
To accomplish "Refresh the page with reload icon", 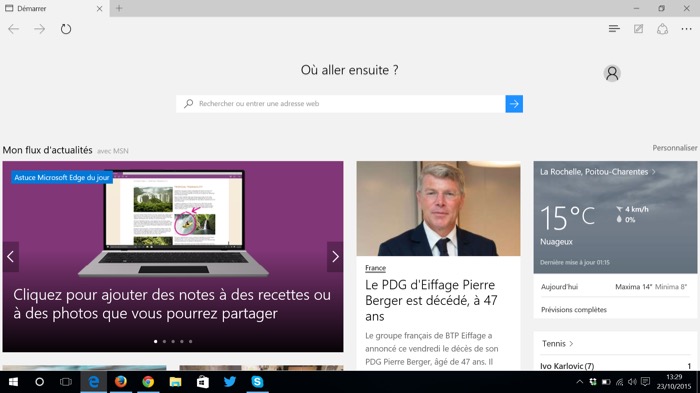I will tap(66, 29).
